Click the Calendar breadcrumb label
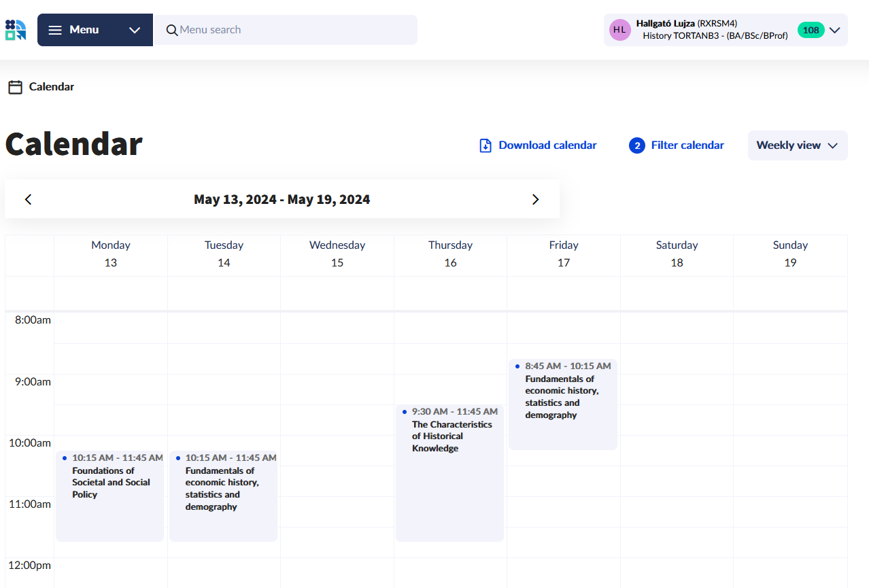The width and height of the screenshot is (869, 588). coord(52,87)
